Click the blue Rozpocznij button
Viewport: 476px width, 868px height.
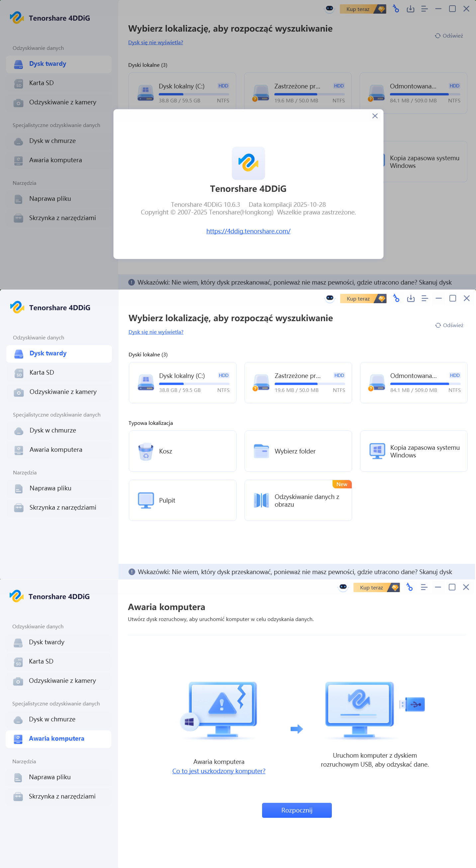[297, 810]
